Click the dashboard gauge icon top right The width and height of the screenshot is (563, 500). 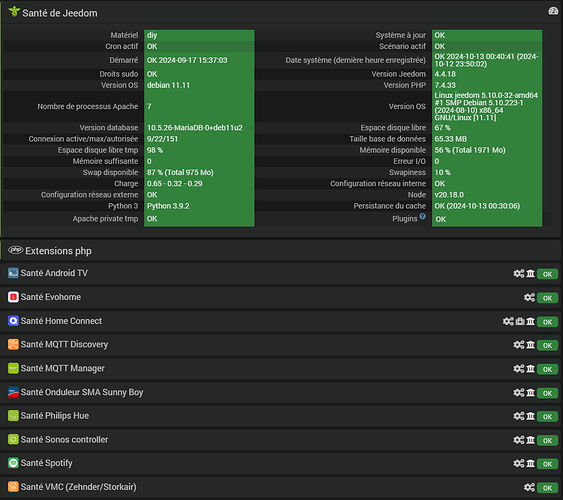tap(553, 11)
